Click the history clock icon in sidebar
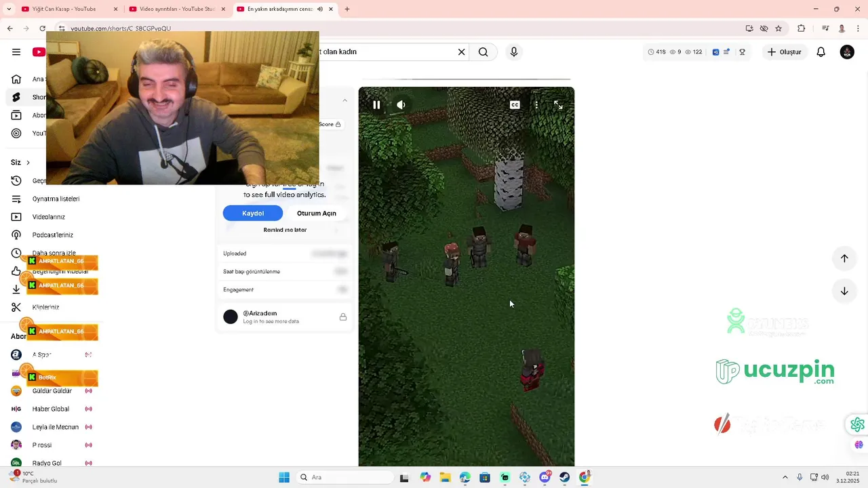 click(x=16, y=181)
